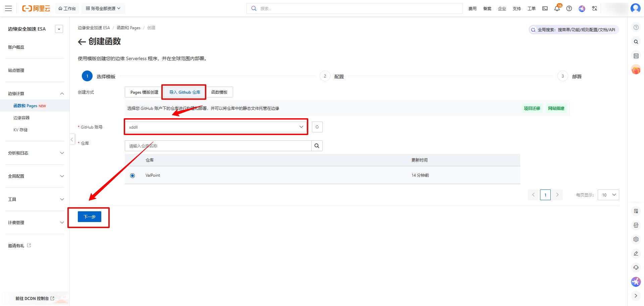Open the 工单 top menu
Viewport: 644px width, 306px height.
tap(532, 8)
